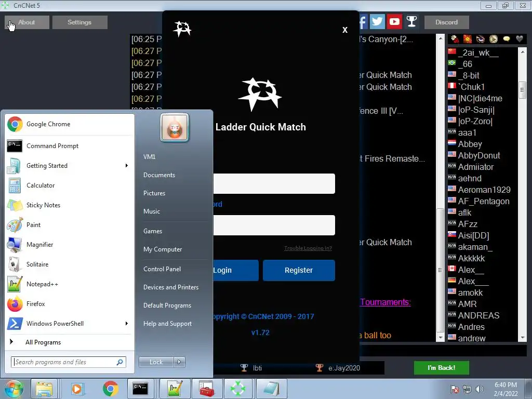Open Google Chrome from Start menu
This screenshot has width=532, height=399.
coord(70,124)
